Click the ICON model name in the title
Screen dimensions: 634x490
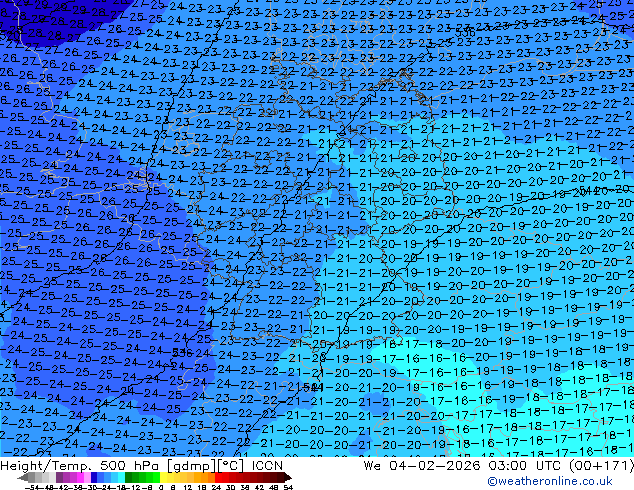coord(267,466)
